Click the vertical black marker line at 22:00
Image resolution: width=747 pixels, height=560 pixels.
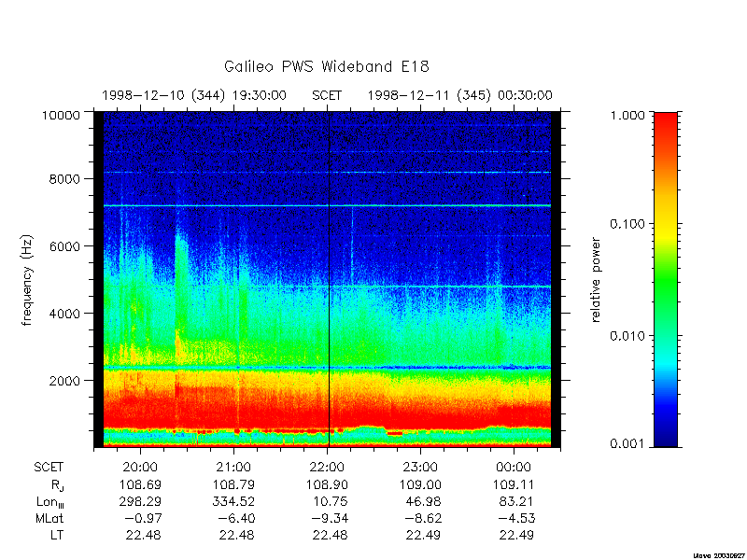tap(329, 279)
